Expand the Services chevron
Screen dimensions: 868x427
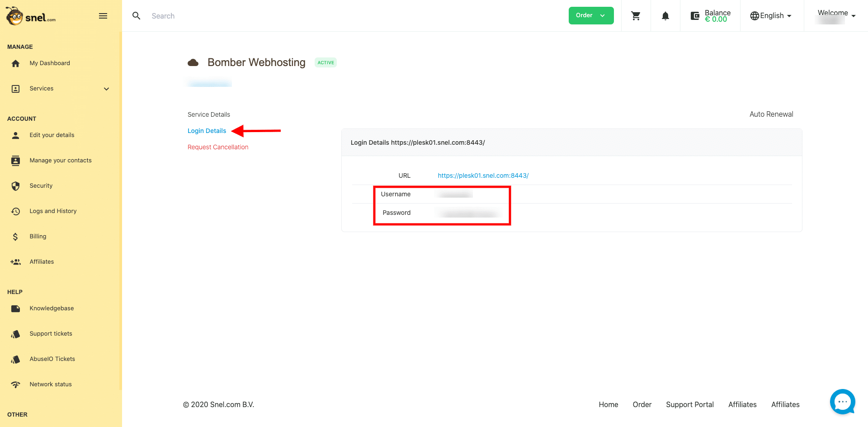pos(106,89)
